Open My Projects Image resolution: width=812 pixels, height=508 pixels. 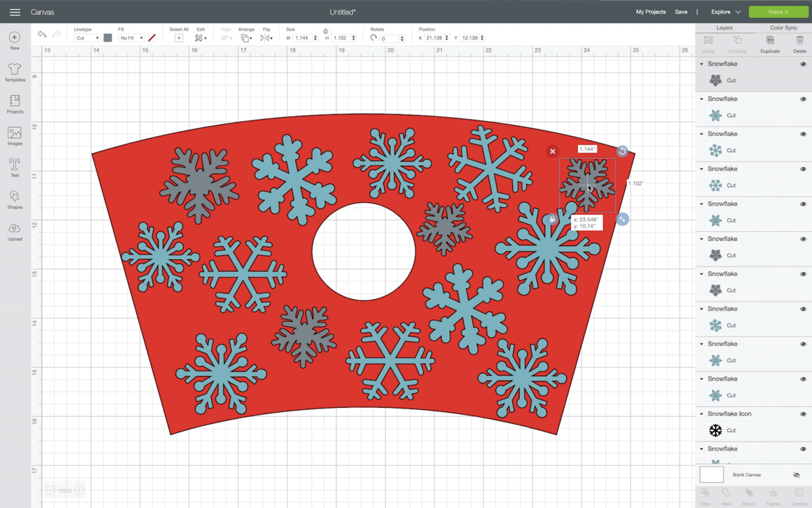coord(650,12)
